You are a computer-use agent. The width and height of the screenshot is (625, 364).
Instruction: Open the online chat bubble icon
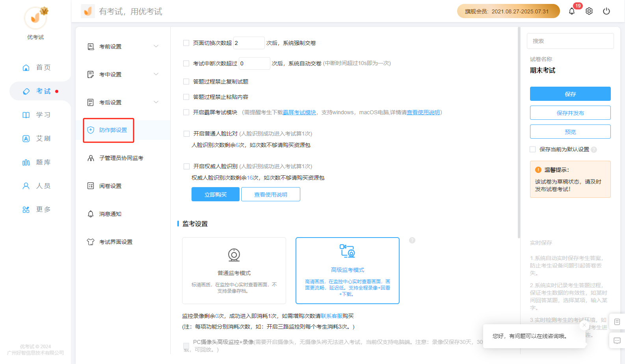[617, 340]
